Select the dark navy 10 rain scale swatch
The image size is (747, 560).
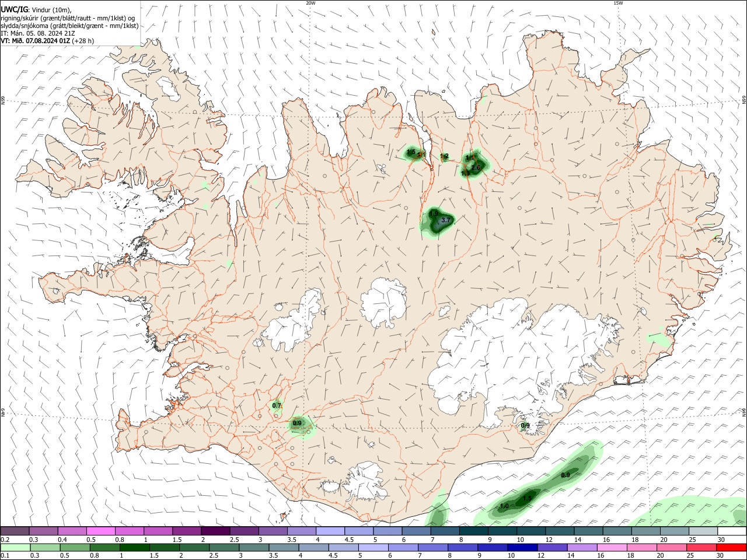(x=522, y=548)
